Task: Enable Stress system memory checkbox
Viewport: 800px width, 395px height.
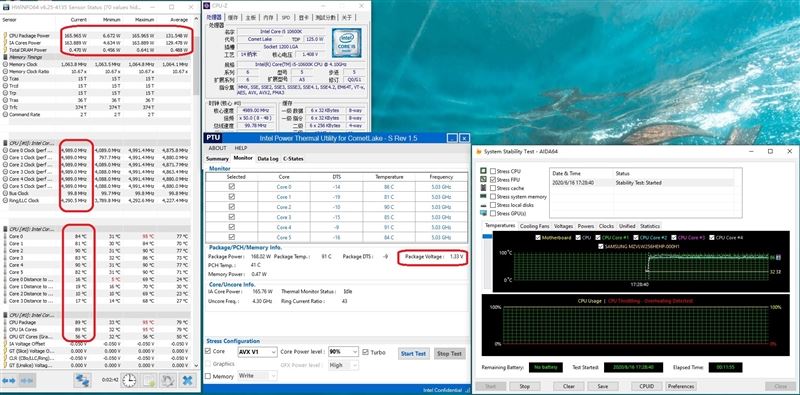Action: click(x=493, y=196)
